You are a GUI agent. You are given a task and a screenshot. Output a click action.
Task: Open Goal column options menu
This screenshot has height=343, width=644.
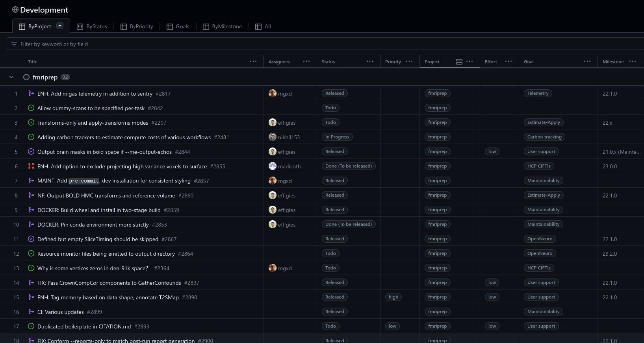(587, 61)
